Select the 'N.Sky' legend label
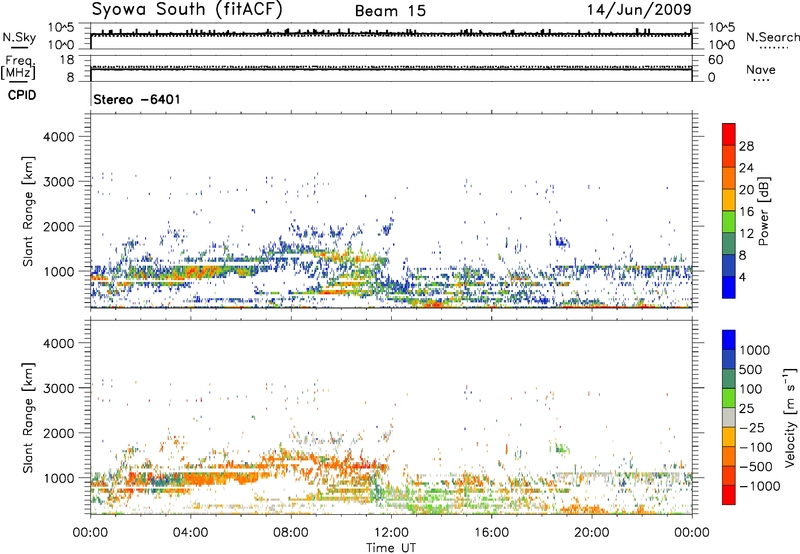The image size is (800, 554). pos(19,37)
